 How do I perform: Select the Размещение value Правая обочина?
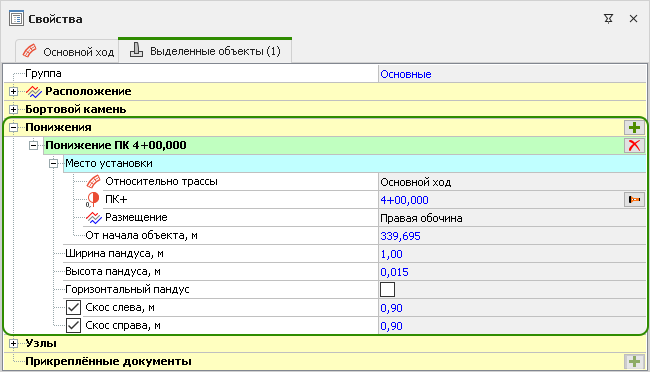(x=512, y=218)
